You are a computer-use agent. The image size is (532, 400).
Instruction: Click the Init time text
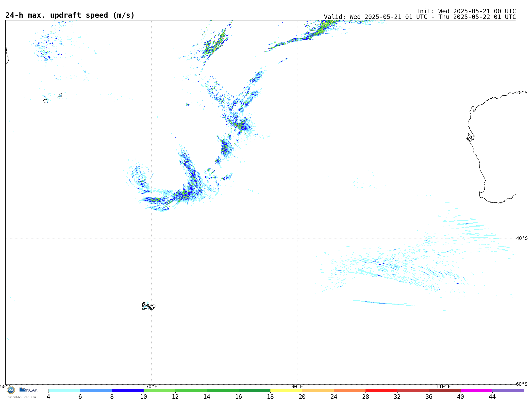(466, 11)
